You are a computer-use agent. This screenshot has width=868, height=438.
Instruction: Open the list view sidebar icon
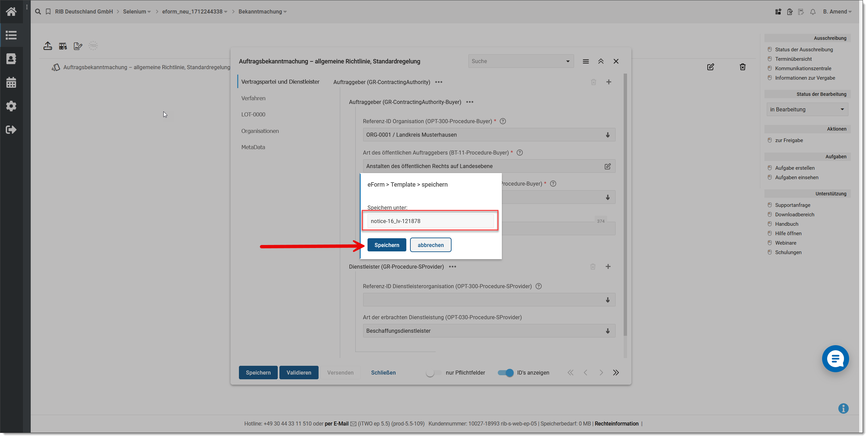coord(11,35)
